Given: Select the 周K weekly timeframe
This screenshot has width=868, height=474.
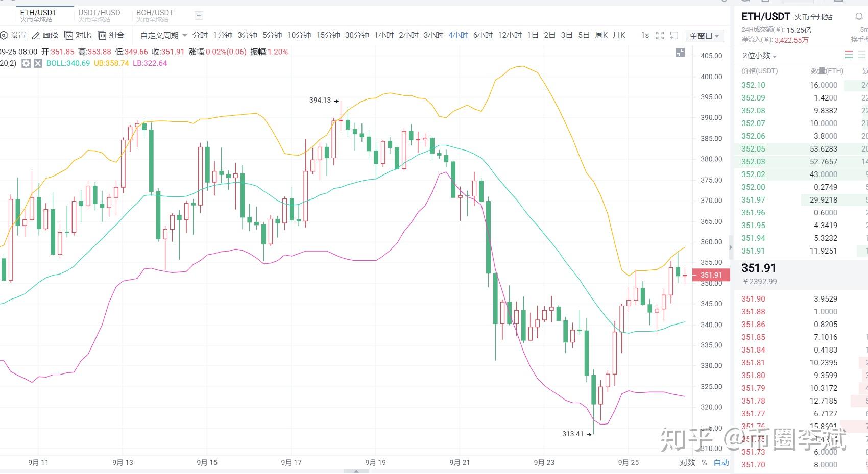Looking at the screenshot, I should pyautogui.click(x=601, y=35).
